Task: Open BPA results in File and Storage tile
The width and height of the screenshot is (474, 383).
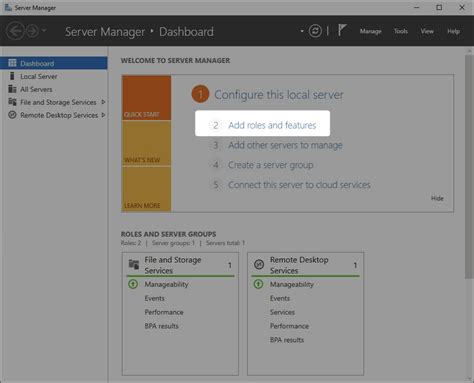Action: pyautogui.click(x=162, y=326)
